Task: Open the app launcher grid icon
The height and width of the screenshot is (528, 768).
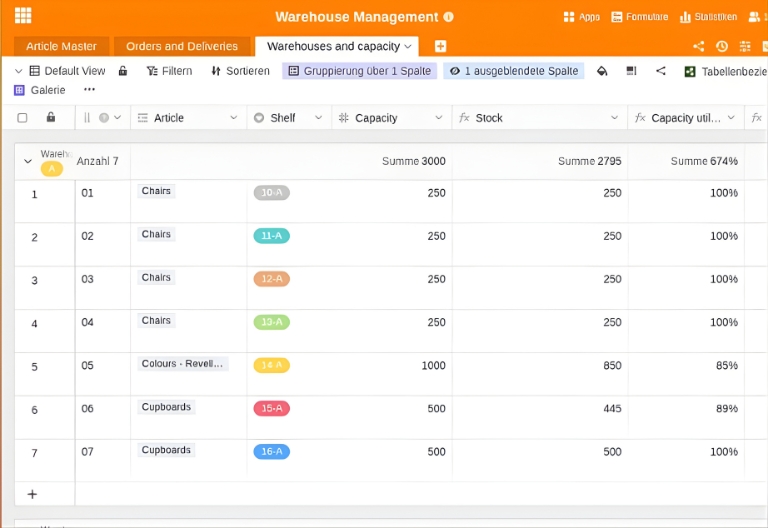Action: [x=23, y=16]
